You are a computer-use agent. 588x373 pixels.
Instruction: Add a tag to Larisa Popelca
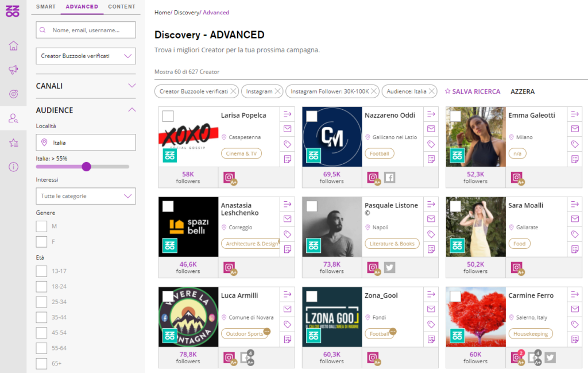[288, 144]
